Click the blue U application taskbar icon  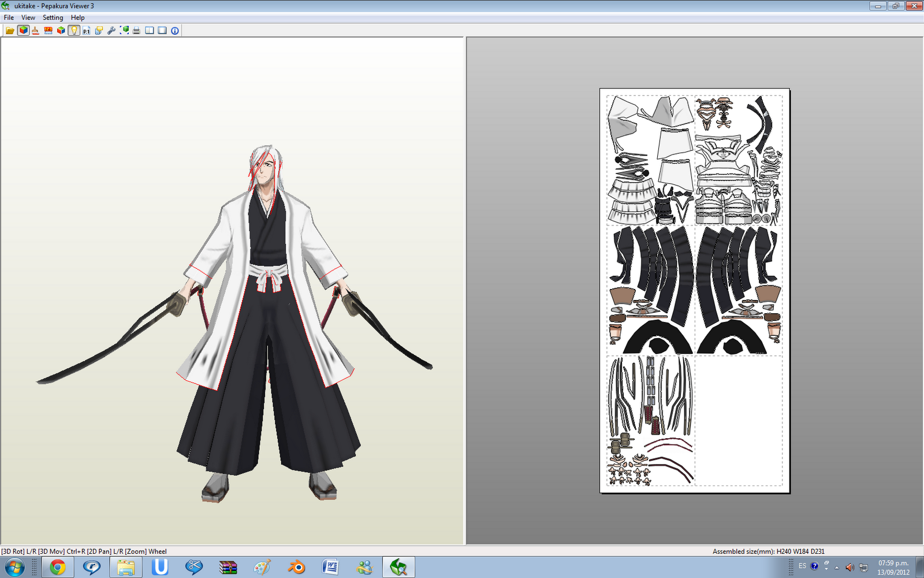click(160, 568)
